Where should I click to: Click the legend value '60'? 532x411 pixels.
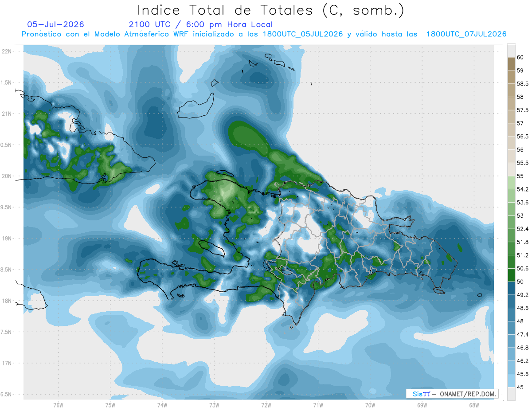point(520,58)
